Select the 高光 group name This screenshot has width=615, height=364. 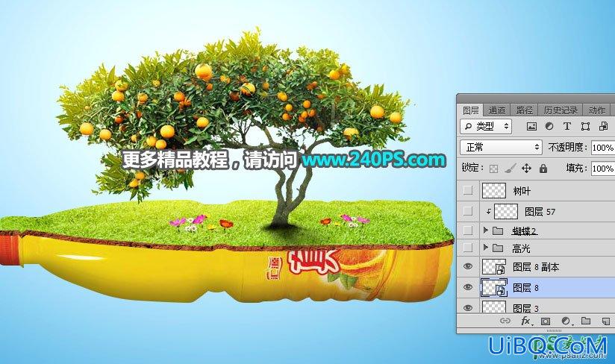521,248
